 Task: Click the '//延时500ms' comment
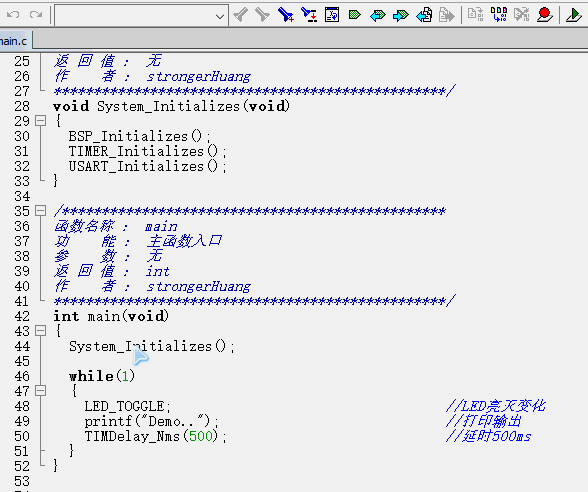pos(488,436)
